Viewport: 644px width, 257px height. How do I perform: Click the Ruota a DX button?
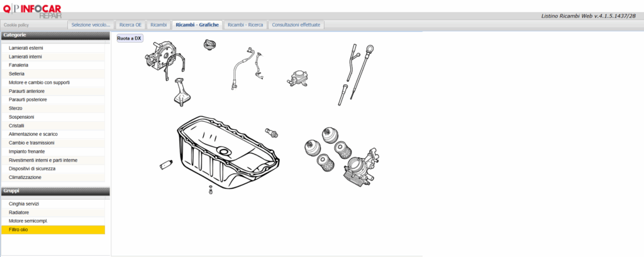click(x=130, y=38)
